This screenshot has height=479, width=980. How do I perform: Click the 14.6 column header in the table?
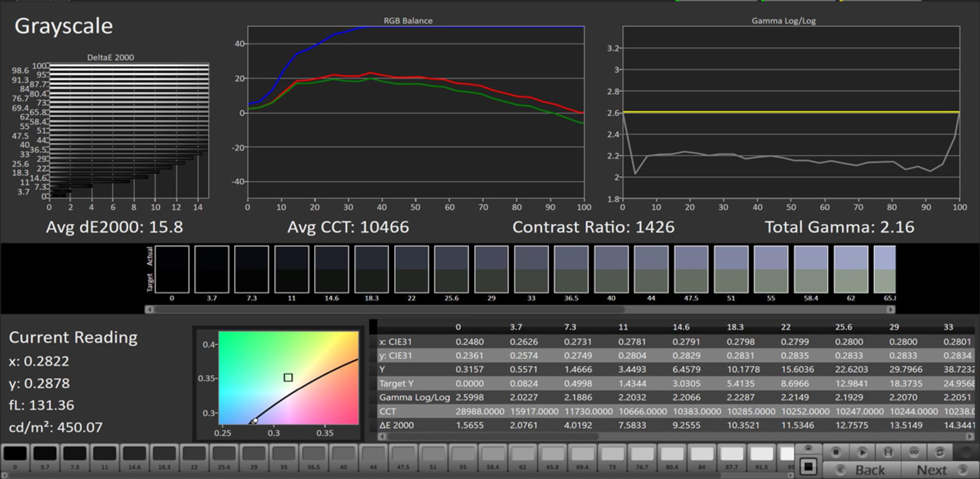point(681,327)
